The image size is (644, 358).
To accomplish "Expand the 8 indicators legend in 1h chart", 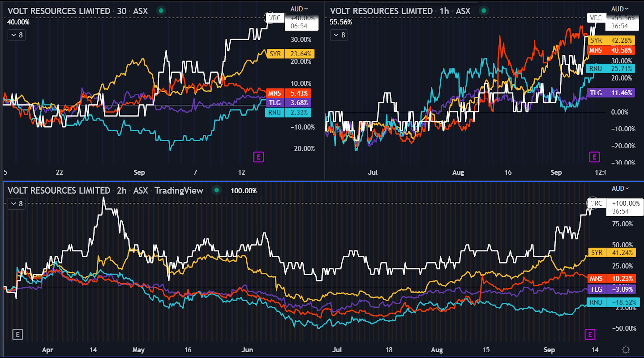I will 339,35.
